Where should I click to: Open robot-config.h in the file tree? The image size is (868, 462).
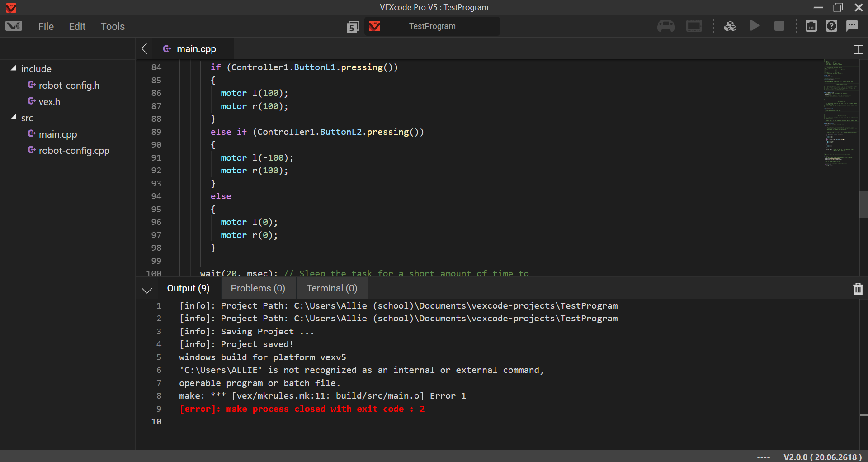coord(69,85)
